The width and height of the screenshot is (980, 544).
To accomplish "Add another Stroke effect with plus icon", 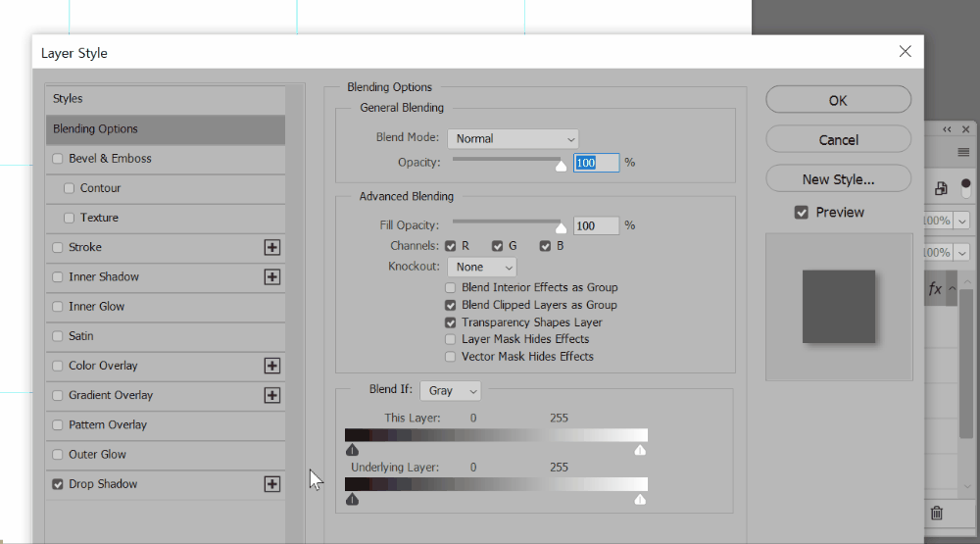I will click(271, 248).
